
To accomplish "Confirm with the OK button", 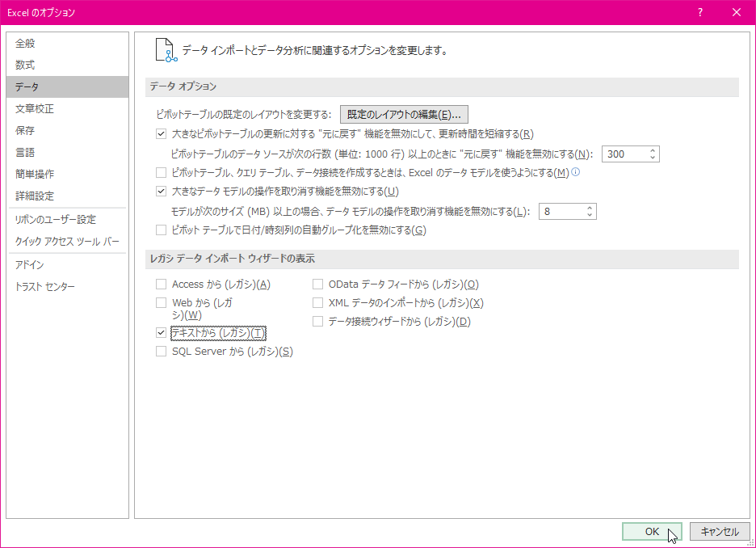I will 652,532.
